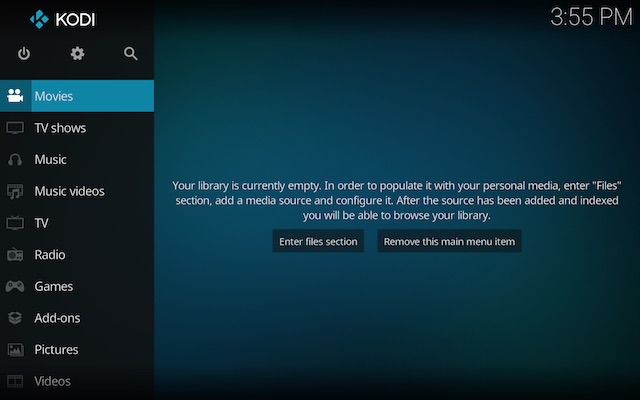Click Enter files section button
The width and height of the screenshot is (640, 400).
tap(318, 241)
